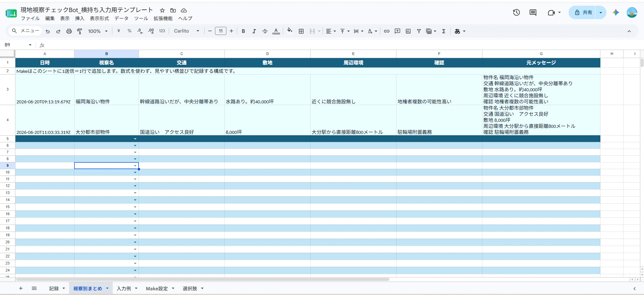Select cell containing 福岡海沿い物件
The height and width of the screenshot is (295, 644).
pyautogui.click(x=106, y=90)
